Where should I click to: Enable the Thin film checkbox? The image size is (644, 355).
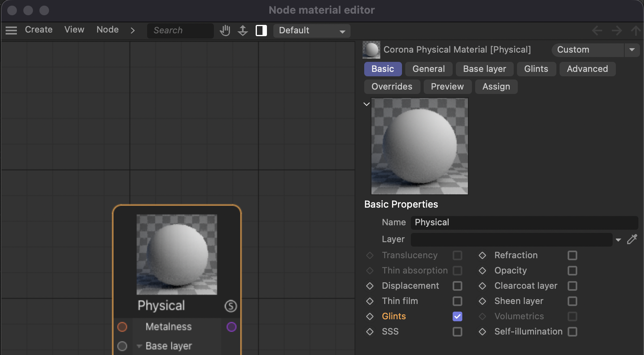457,301
